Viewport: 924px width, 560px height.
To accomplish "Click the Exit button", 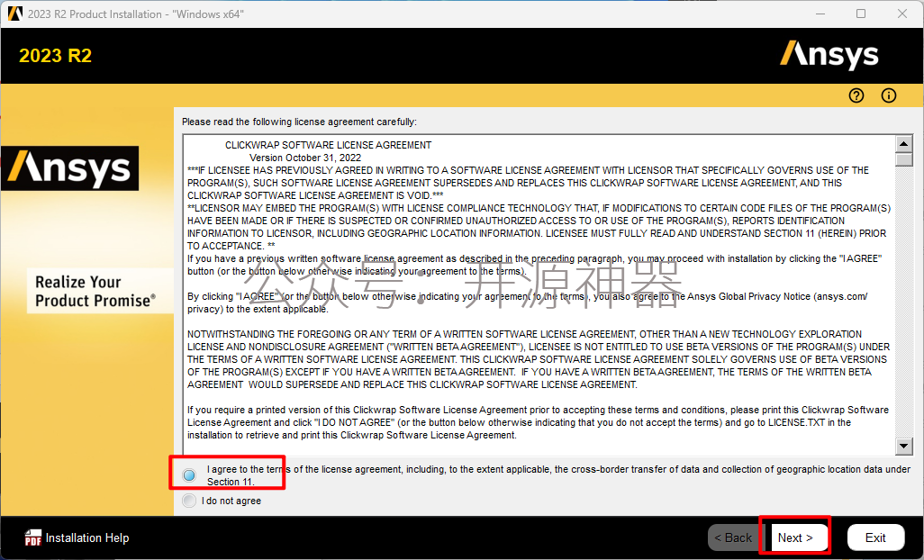I will pyautogui.click(x=875, y=537).
